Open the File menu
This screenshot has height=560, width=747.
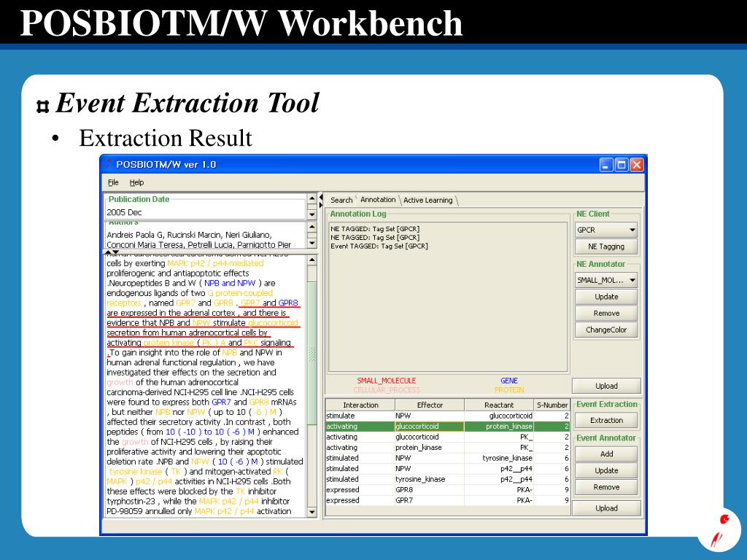click(x=113, y=182)
